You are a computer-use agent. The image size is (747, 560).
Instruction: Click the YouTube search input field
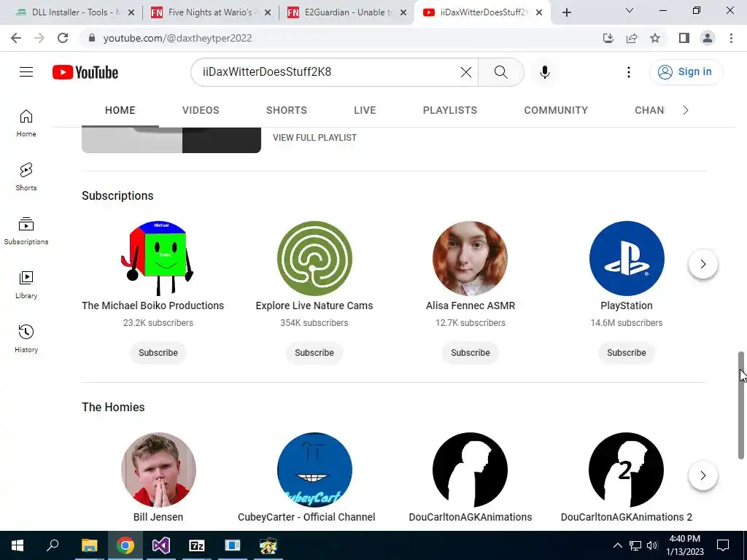(x=329, y=72)
